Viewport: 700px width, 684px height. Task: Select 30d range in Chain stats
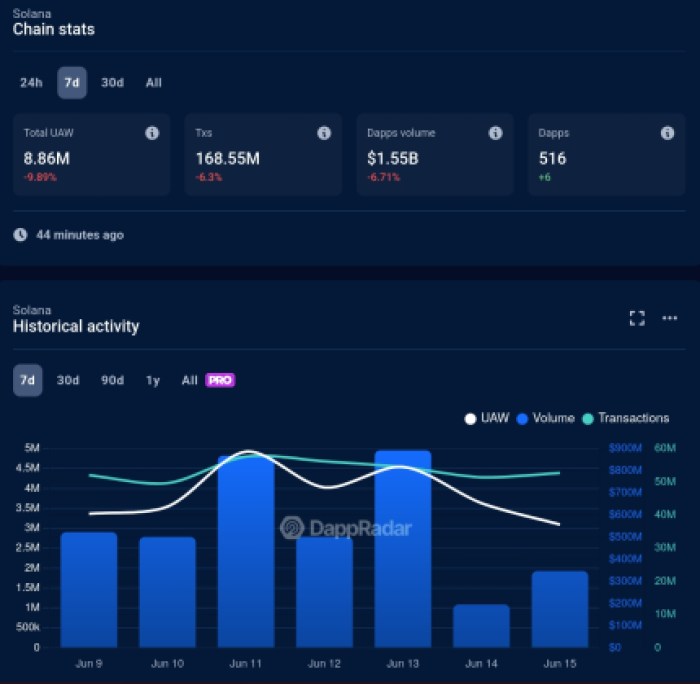(112, 83)
